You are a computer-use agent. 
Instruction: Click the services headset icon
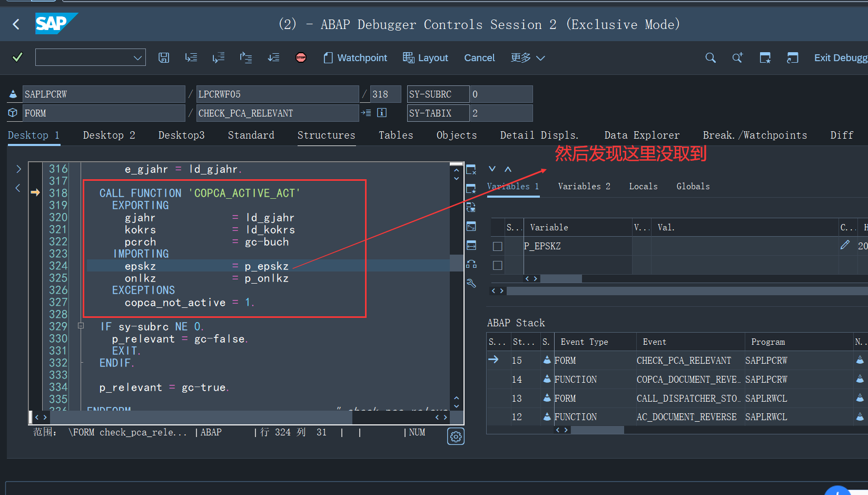(x=471, y=264)
